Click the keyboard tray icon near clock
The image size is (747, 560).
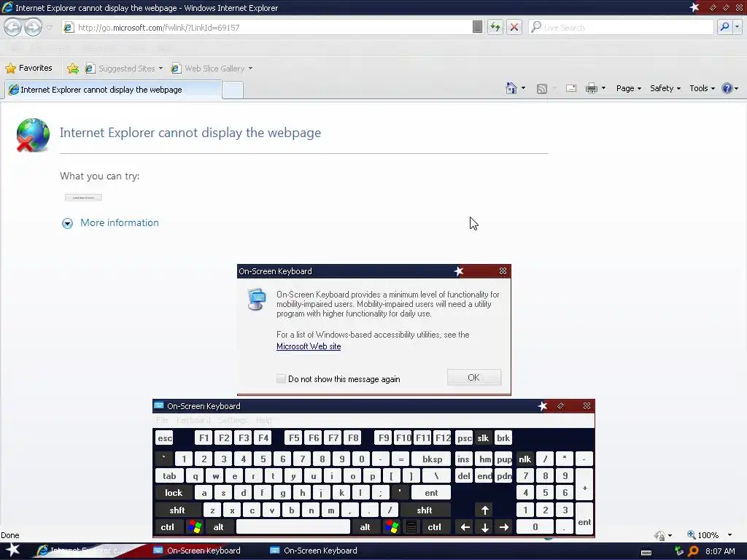point(646,551)
